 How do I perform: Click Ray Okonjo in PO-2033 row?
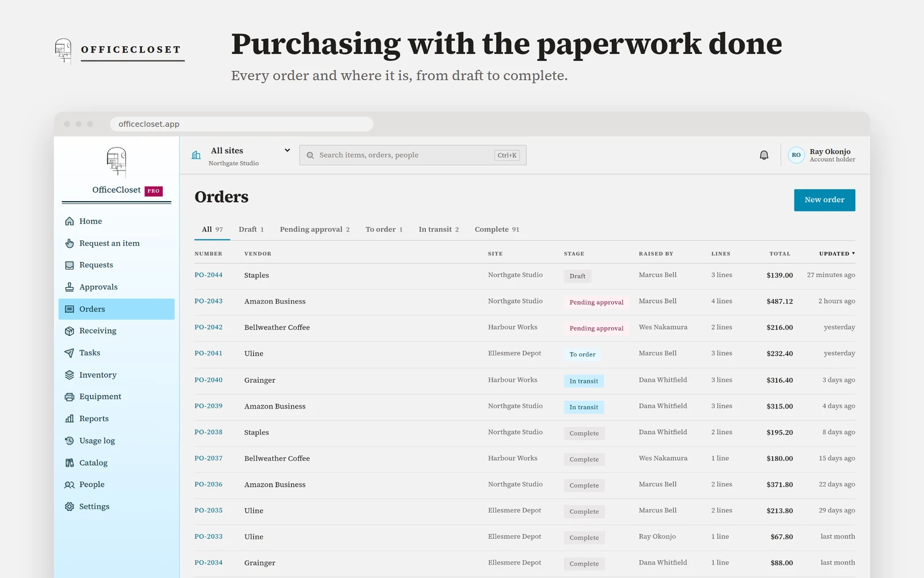(x=657, y=536)
